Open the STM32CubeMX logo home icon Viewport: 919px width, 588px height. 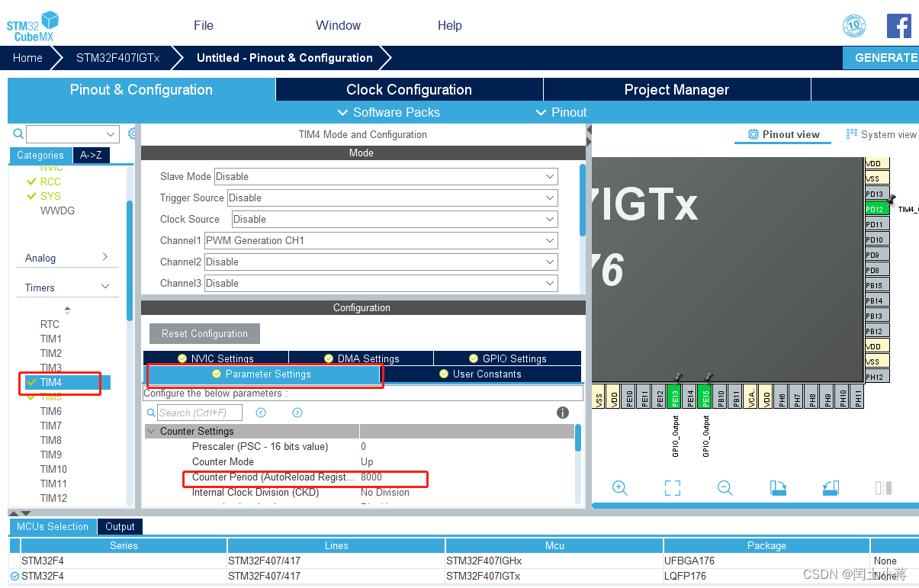point(33,26)
